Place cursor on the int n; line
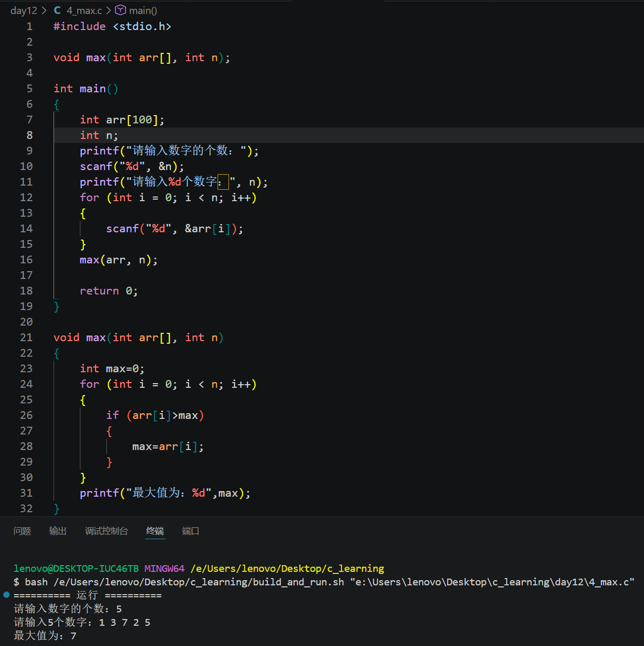 99,135
